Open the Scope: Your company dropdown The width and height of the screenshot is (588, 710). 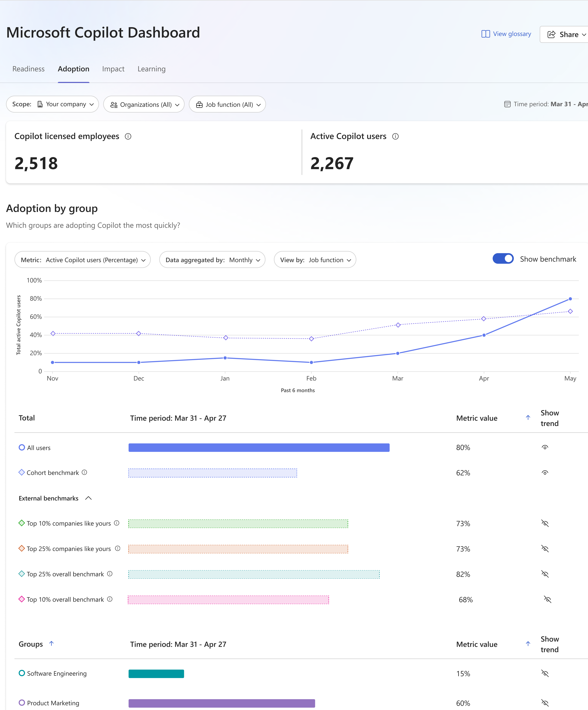click(52, 104)
